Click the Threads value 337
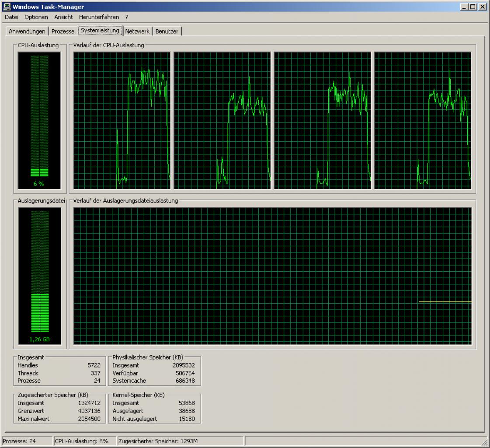Screen dimensions: 490x448 (x=96, y=373)
